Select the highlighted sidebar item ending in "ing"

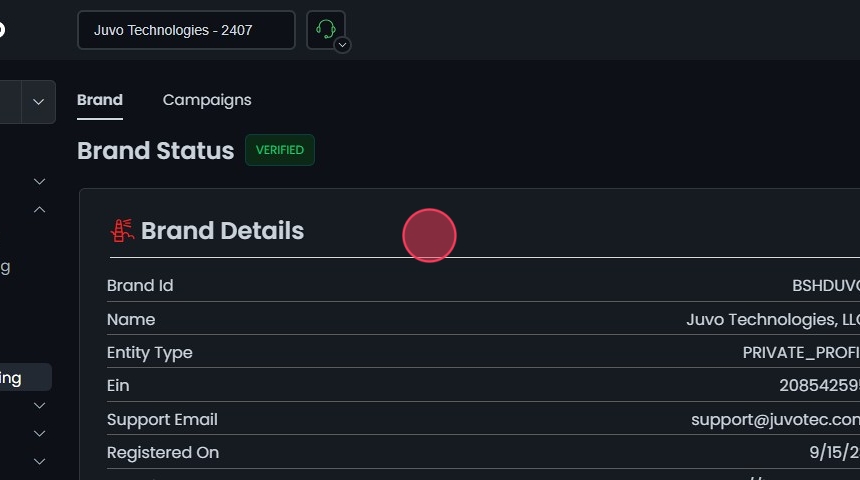coord(20,378)
